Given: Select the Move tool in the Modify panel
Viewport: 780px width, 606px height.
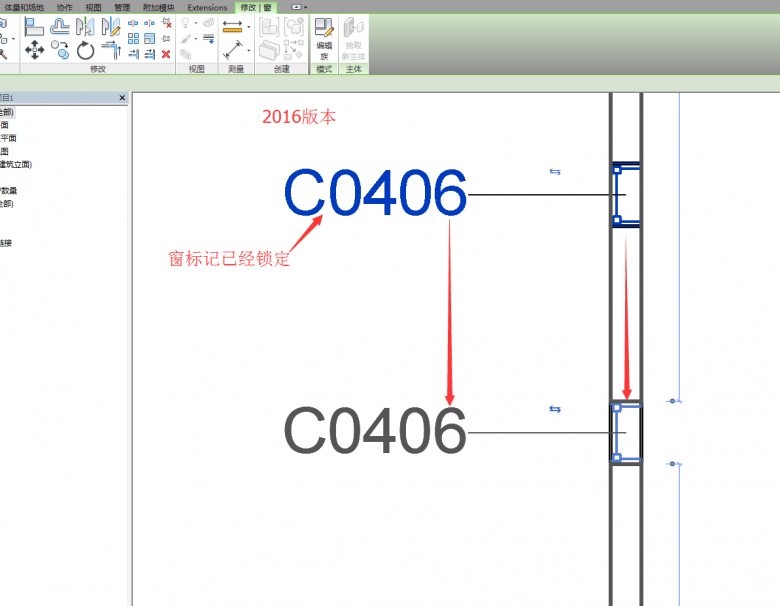Looking at the screenshot, I should coord(34,49).
